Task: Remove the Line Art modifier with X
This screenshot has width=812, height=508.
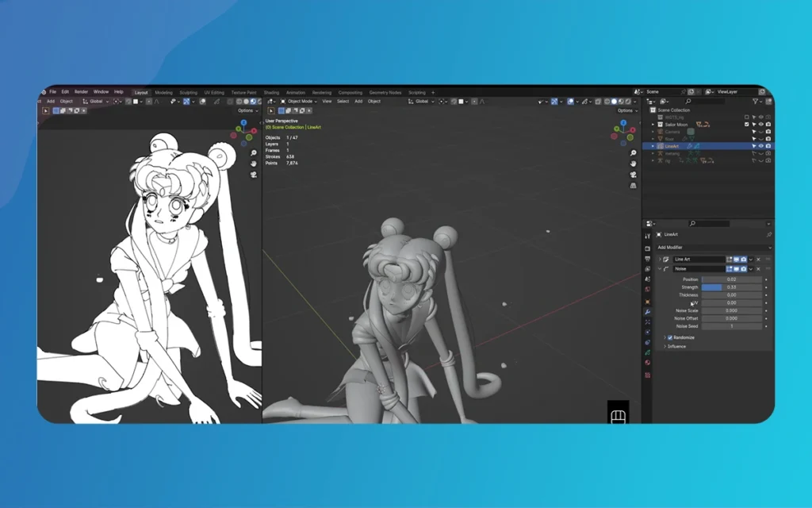Action: 759,260
